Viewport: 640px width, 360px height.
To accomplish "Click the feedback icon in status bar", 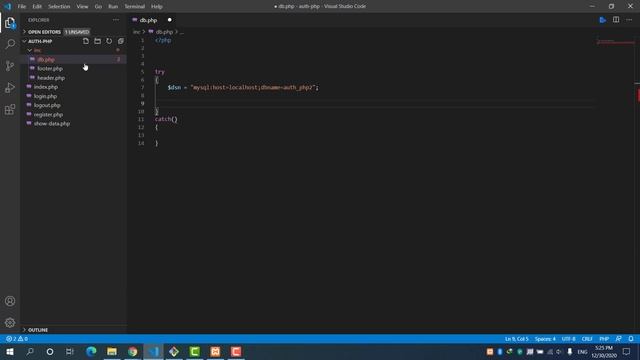I will (619, 339).
